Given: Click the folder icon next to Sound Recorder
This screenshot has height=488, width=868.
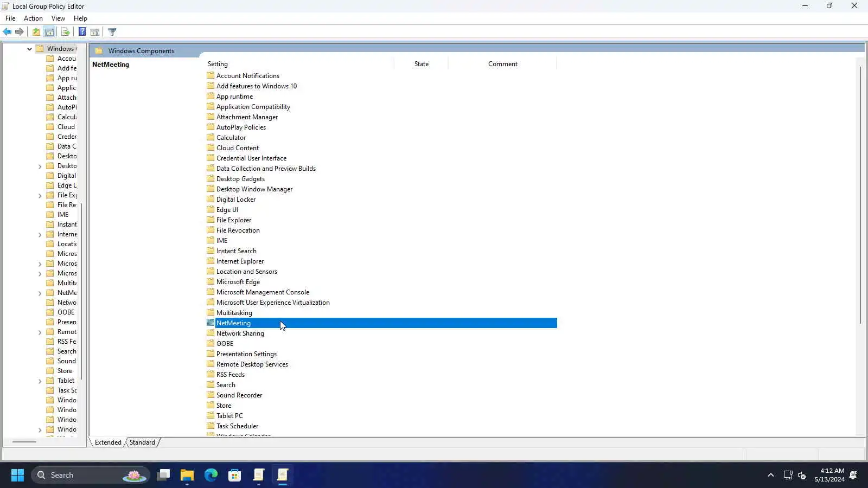Looking at the screenshot, I should click(210, 395).
